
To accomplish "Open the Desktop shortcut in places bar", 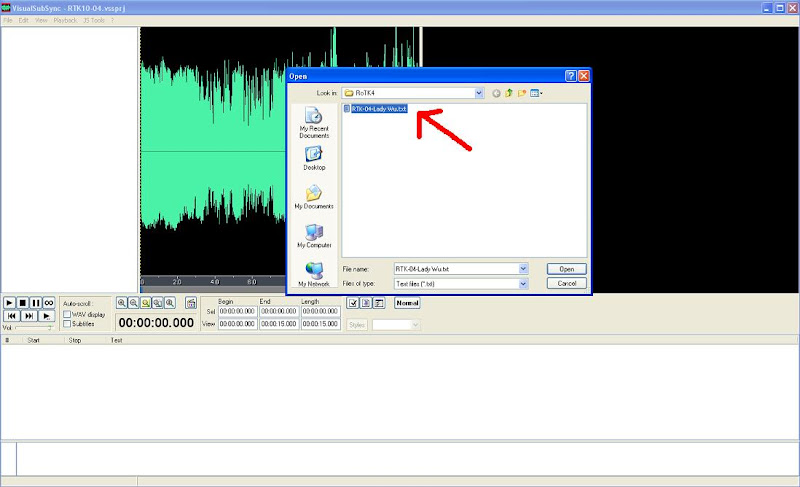I will (313, 159).
